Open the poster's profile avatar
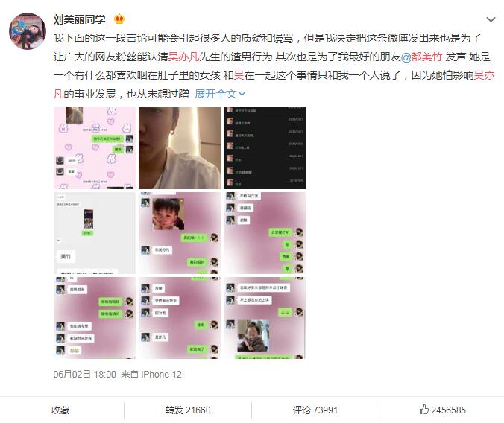 coord(28,31)
